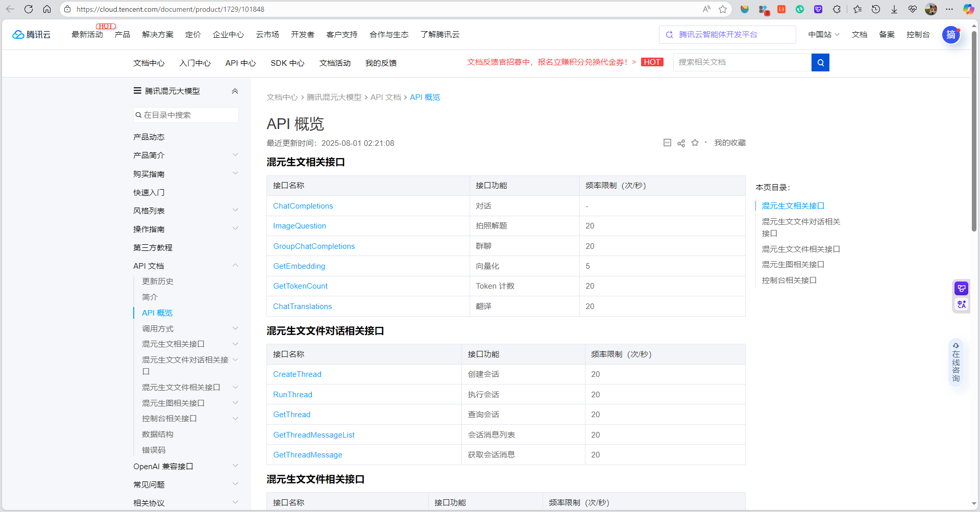Click the documentation search magnifier button

point(820,62)
